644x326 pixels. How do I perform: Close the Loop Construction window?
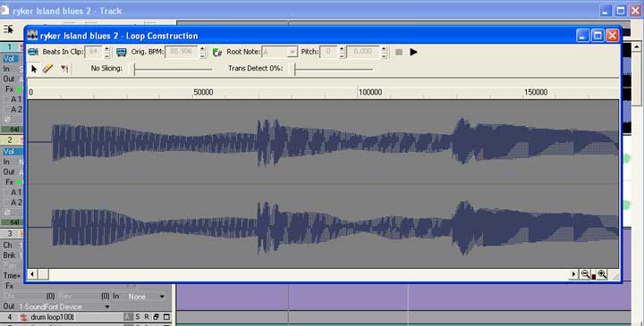[x=613, y=36]
